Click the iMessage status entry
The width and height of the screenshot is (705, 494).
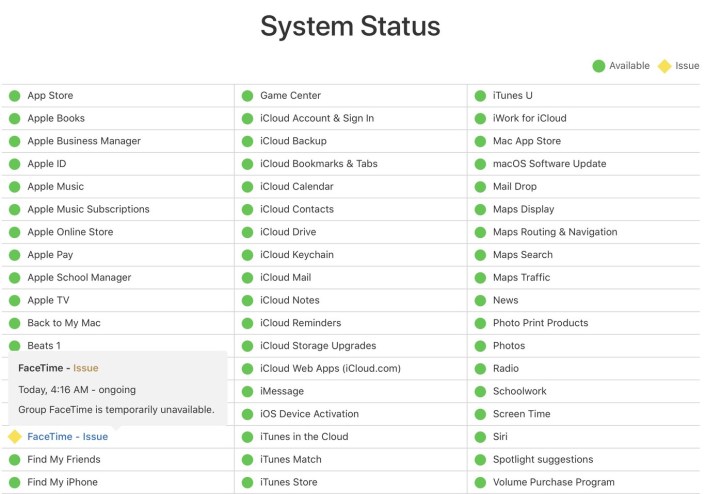point(282,392)
